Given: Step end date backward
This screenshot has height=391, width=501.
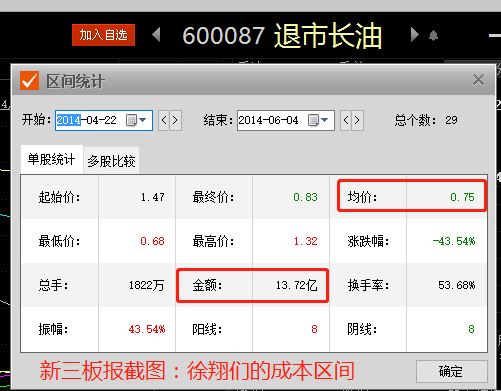Looking at the screenshot, I should [x=346, y=120].
